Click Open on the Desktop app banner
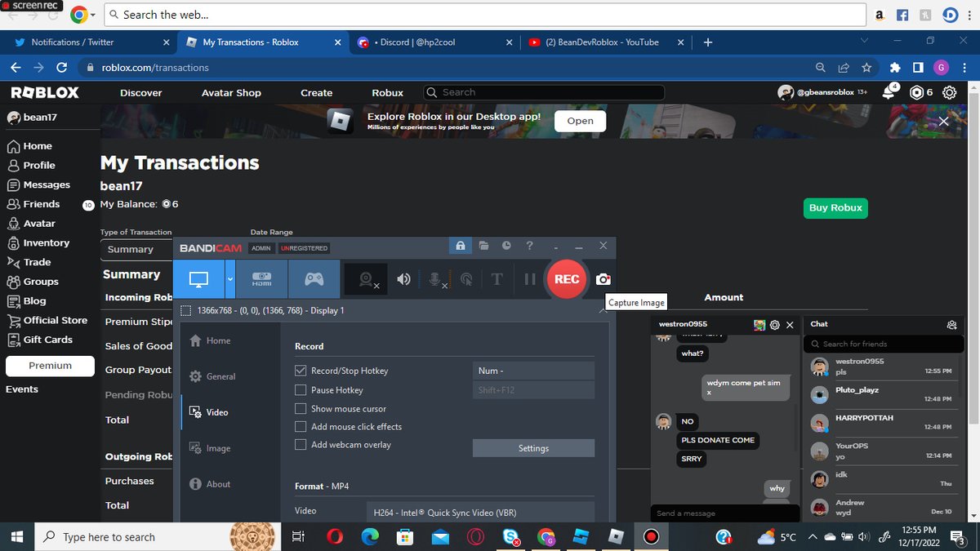980x551 pixels. (x=580, y=121)
